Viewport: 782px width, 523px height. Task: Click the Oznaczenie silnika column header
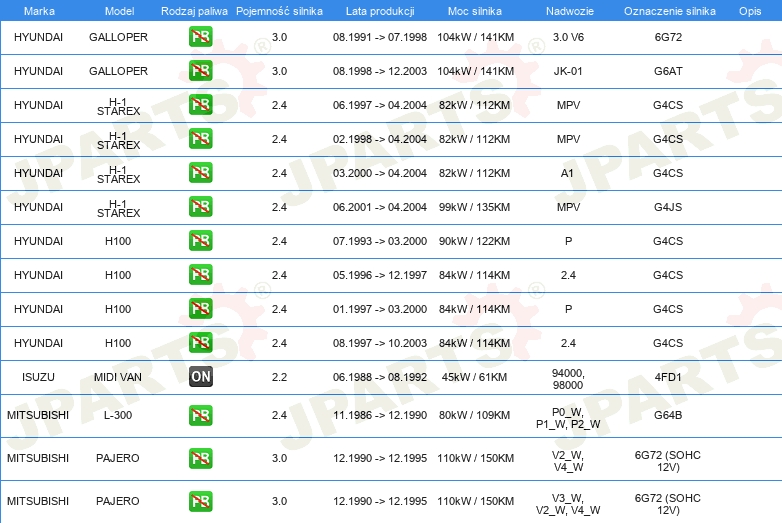669,11
